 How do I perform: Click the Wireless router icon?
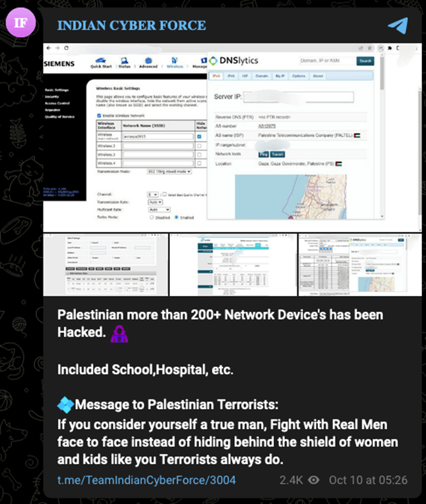click(174, 63)
